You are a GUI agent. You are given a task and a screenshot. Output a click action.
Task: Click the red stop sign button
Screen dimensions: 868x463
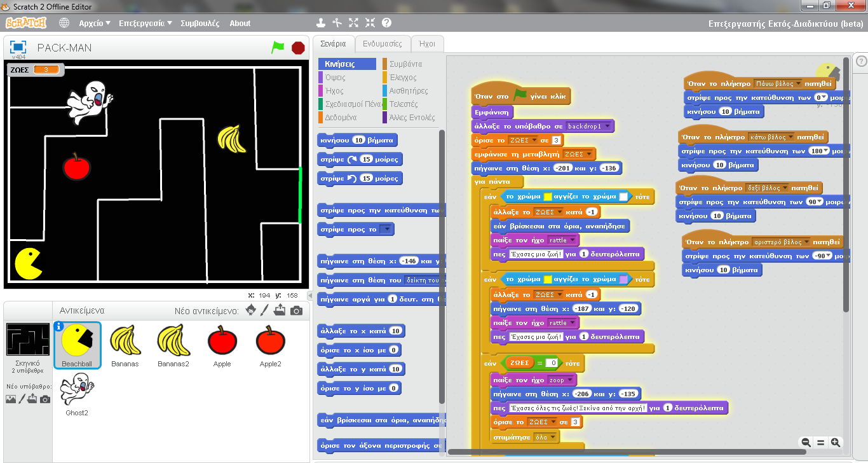pos(297,48)
